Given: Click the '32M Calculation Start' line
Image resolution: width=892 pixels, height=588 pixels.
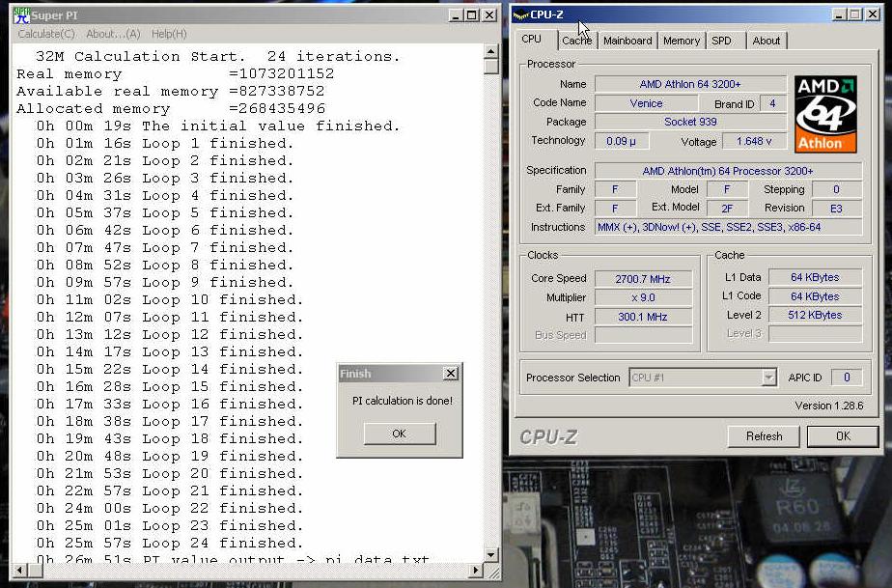Looking at the screenshot, I should pyautogui.click(x=218, y=56).
